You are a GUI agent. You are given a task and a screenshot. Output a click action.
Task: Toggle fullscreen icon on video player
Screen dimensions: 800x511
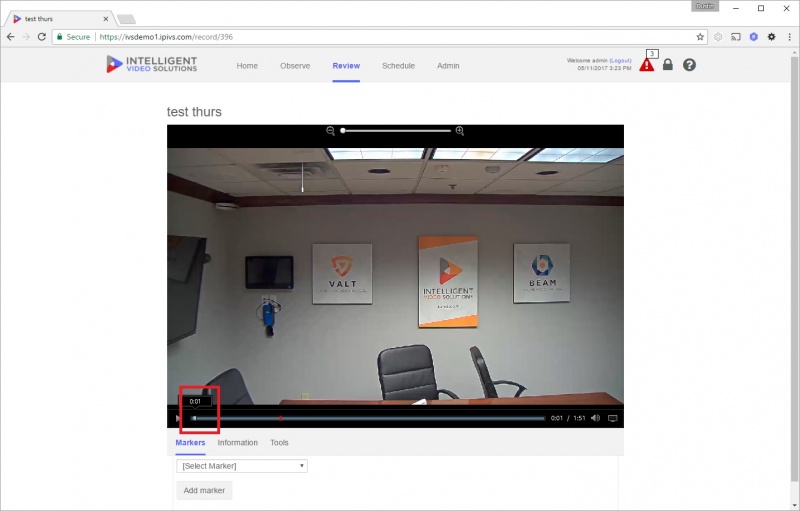click(x=613, y=418)
